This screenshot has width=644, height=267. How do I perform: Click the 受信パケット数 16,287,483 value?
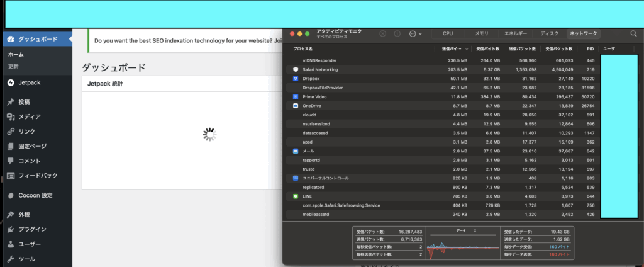coord(410,232)
